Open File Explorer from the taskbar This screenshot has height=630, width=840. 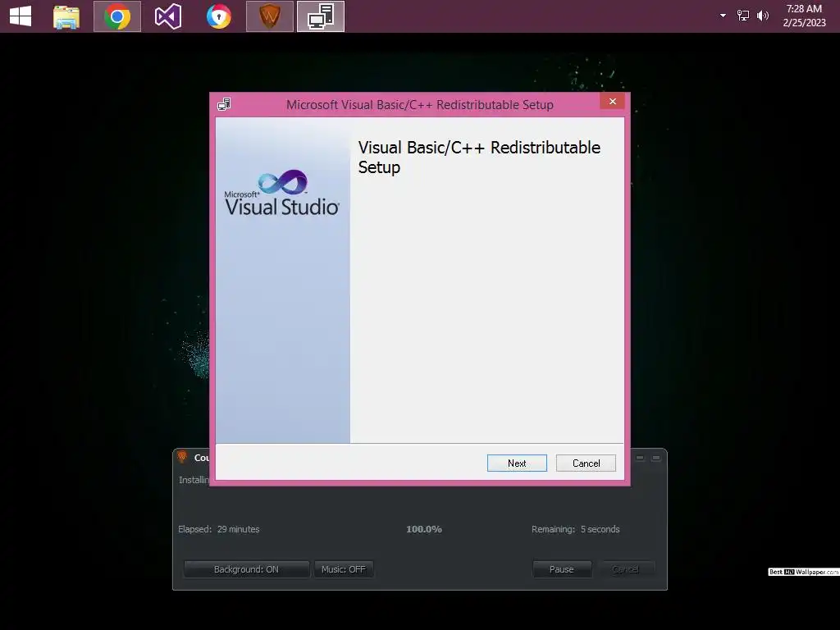pos(66,16)
